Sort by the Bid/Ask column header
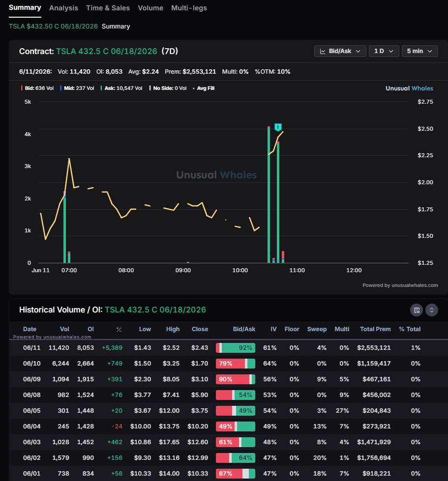The width and height of the screenshot is (448, 481). [x=244, y=329]
